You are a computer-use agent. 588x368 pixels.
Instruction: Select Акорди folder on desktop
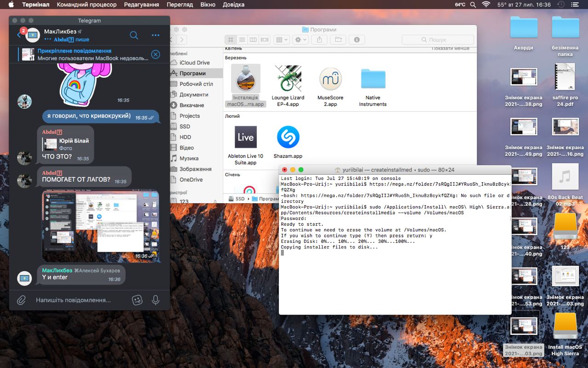pos(524,28)
